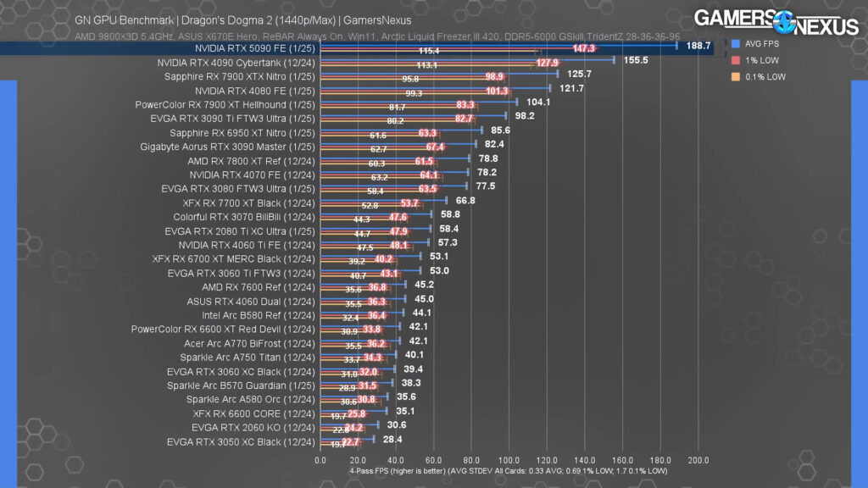Select 'Acer Arc A770 BiFrost (12/24)' label

[x=250, y=344]
